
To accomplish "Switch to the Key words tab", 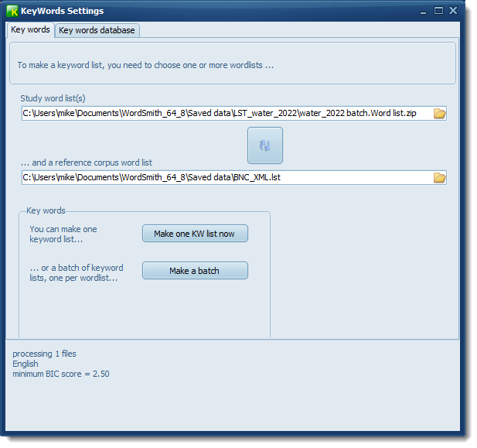I will (x=30, y=30).
